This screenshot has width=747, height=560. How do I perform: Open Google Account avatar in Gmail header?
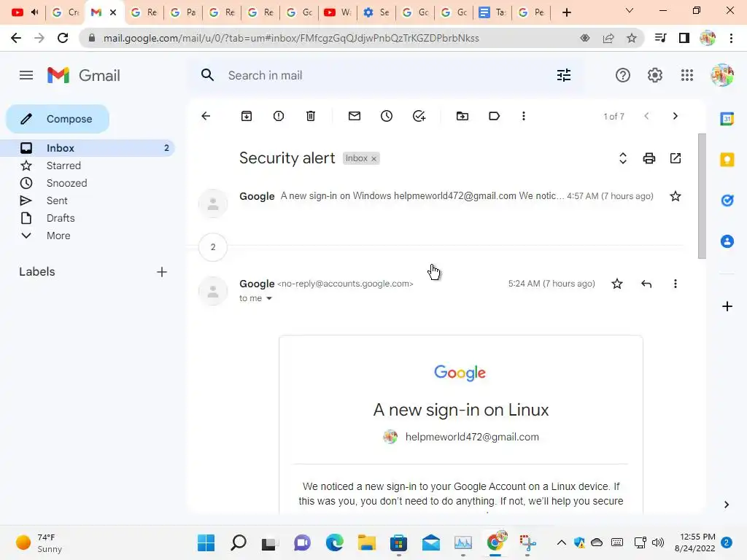[722, 75]
